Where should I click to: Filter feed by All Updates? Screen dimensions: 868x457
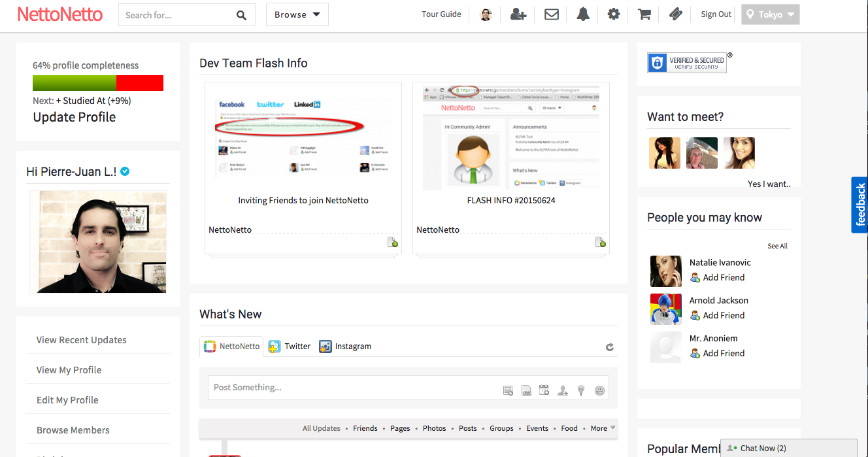coord(322,428)
